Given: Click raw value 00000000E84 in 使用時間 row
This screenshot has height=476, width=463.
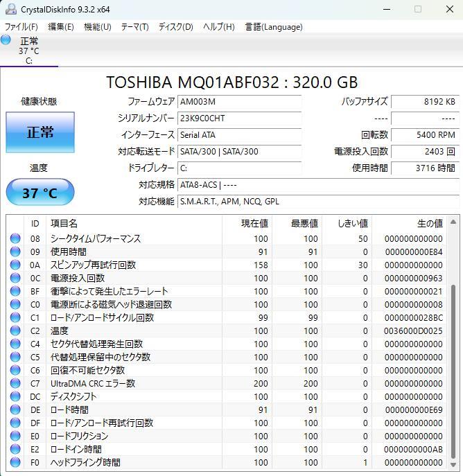Looking at the screenshot, I should [414, 252].
